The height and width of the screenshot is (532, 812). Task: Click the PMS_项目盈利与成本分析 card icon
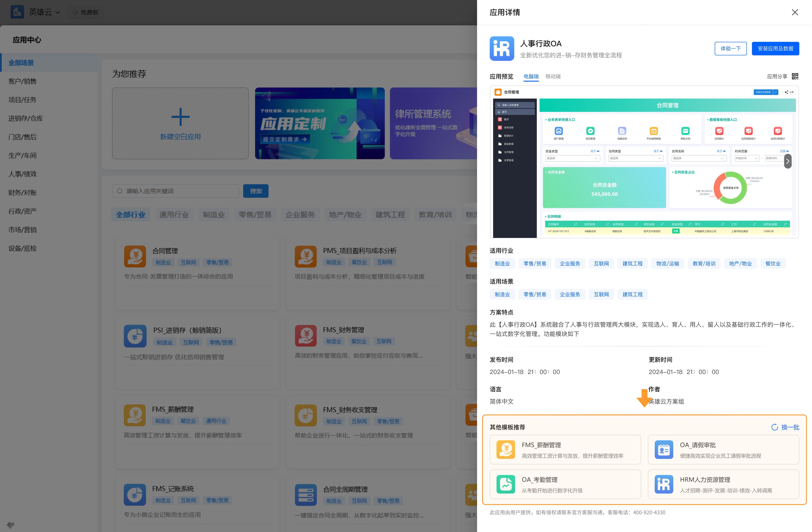305,256
